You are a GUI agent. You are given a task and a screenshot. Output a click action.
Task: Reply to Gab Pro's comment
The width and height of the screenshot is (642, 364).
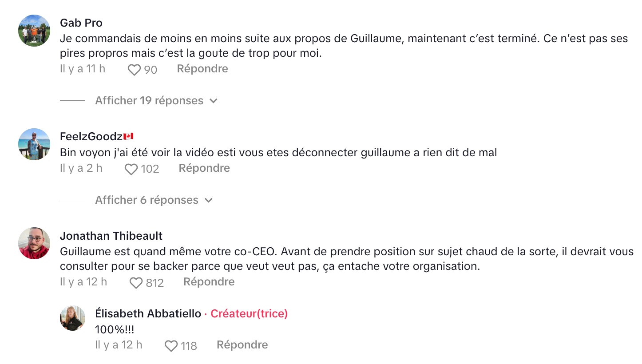202,69
